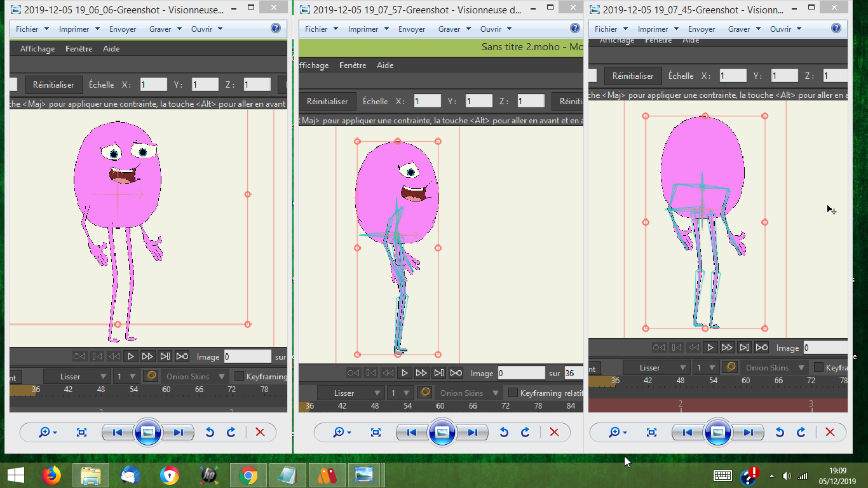Viewport: 868px width, 488px height.
Task: Click HP icon in taskbar
Action: pyautogui.click(x=208, y=475)
